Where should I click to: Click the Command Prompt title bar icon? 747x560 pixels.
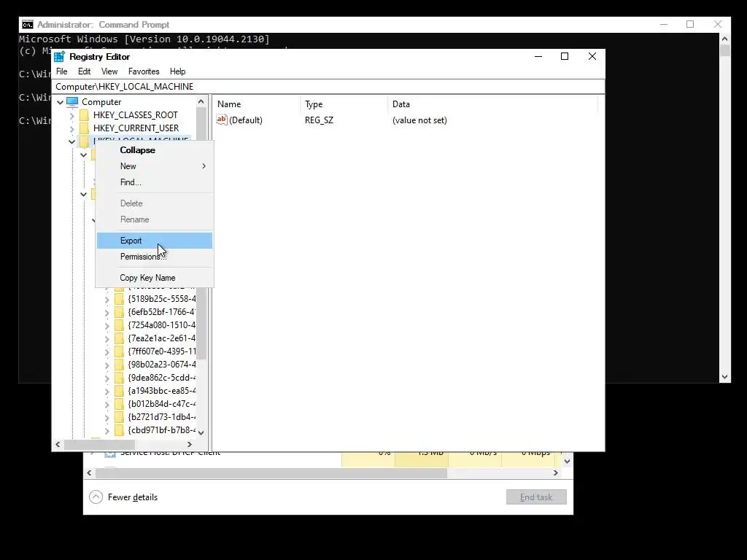pos(28,25)
